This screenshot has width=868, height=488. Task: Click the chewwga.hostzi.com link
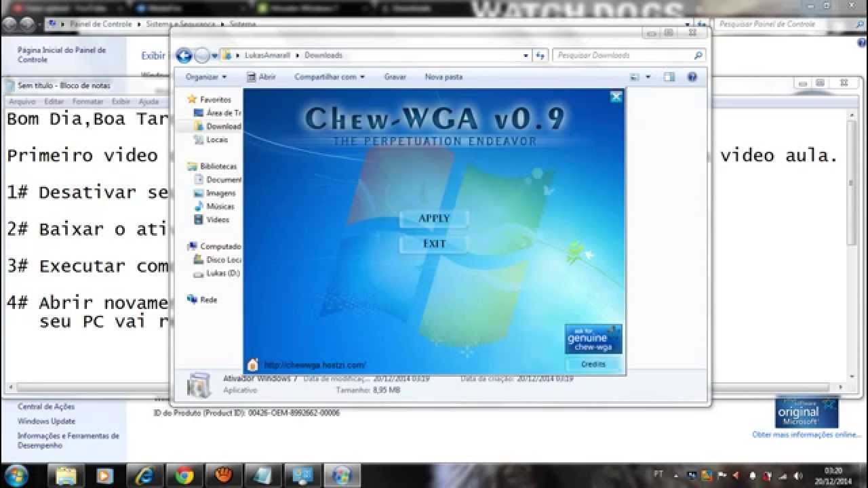pyautogui.click(x=315, y=365)
